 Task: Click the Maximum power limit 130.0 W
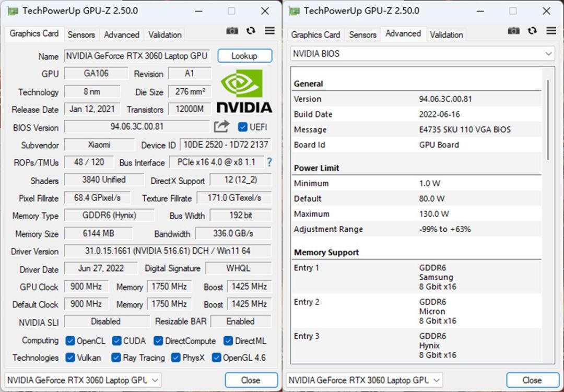(x=434, y=214)
